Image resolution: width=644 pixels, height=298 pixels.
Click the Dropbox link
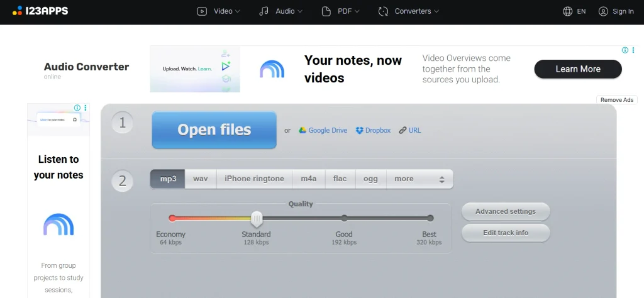click(x=378, y=130)
